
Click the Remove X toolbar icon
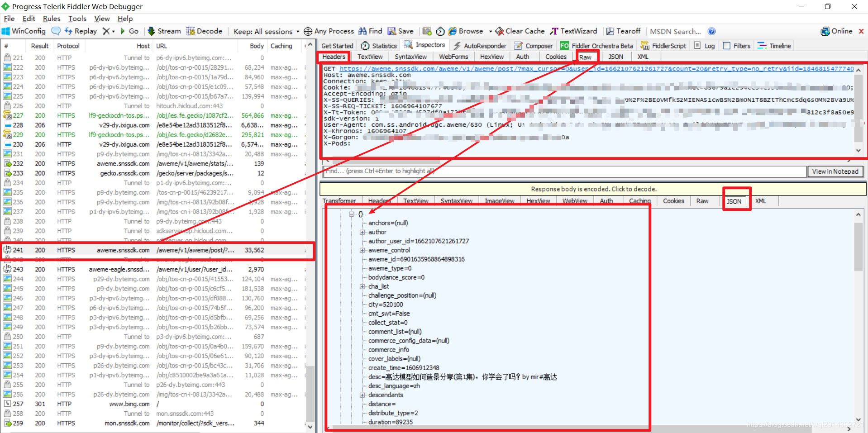(106, 31)
